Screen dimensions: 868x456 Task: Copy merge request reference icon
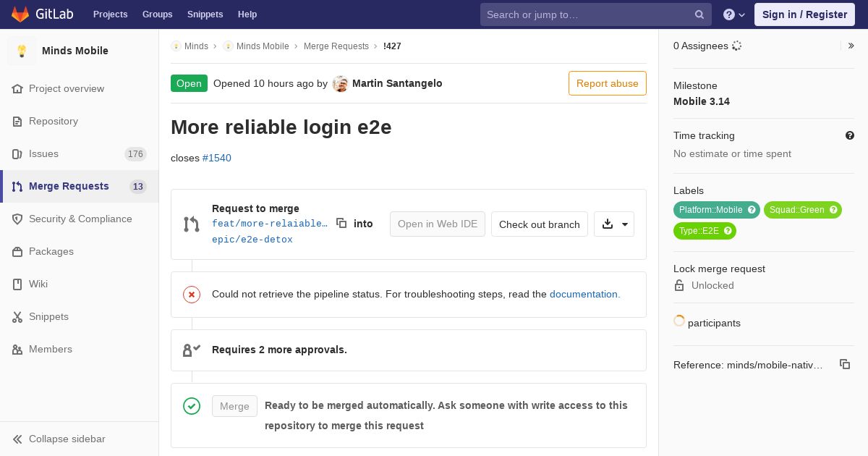coord(845,364)
